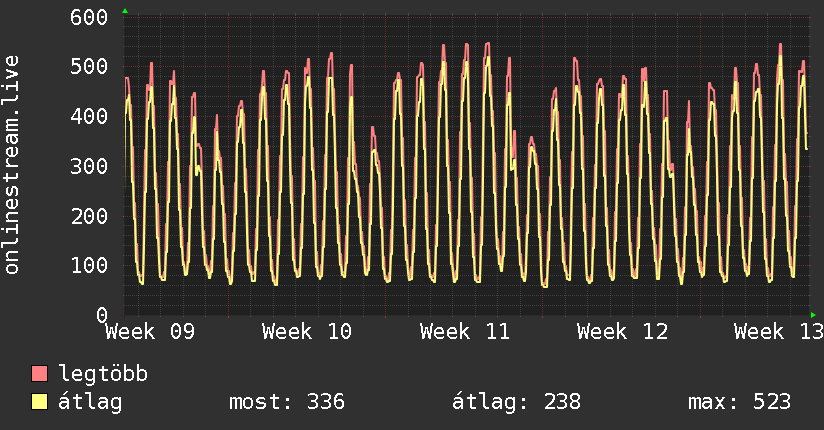Select the Week 11 axis label
The image size is (824, 430).
point(465,332)
